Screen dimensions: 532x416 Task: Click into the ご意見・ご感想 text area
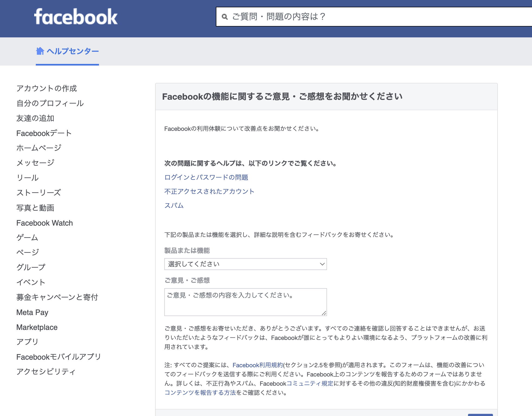pyautogui.click(x=246, y=302)
